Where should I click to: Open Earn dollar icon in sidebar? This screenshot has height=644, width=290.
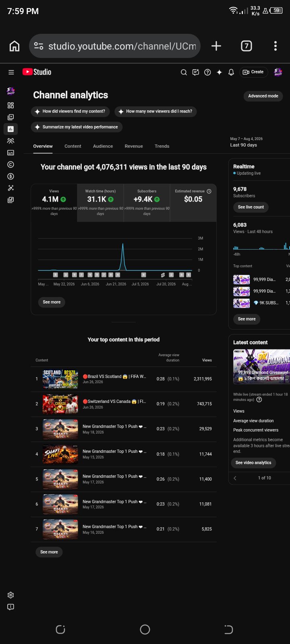pos(11,176)
